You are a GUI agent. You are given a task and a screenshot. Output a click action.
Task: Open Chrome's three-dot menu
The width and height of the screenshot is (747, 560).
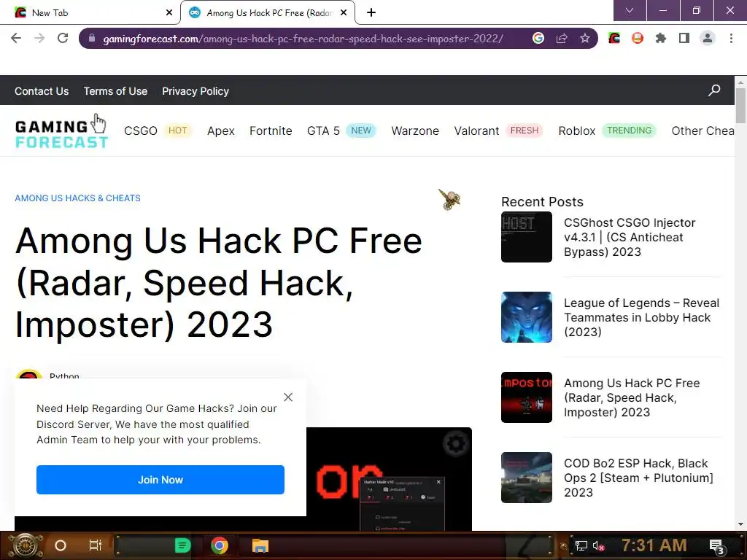pyautogui.click(x=731, y=38)
